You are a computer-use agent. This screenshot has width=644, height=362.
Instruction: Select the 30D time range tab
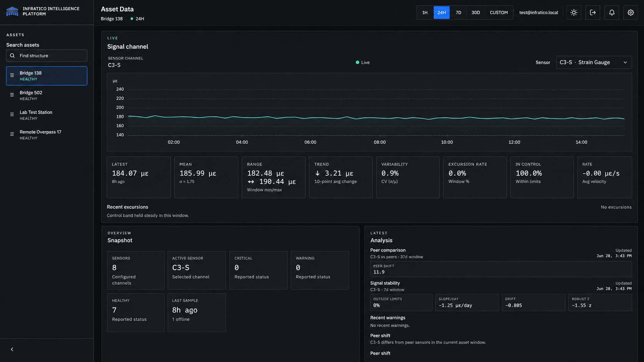pyautogui.click(x=476, y=13)
